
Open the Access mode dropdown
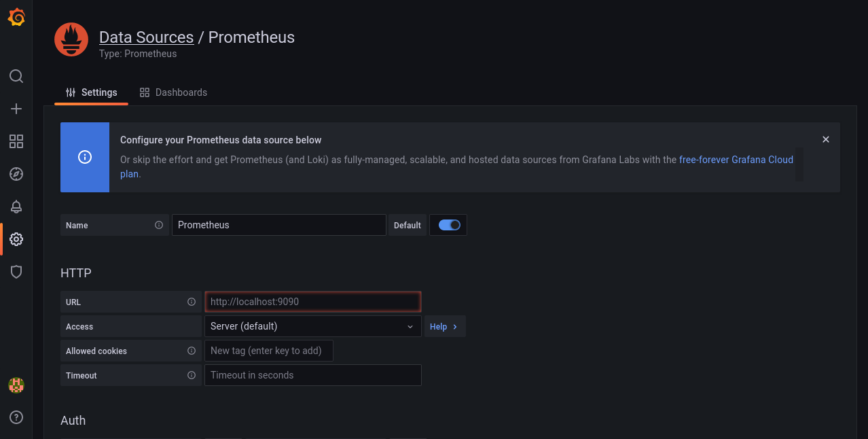[312, 326]
